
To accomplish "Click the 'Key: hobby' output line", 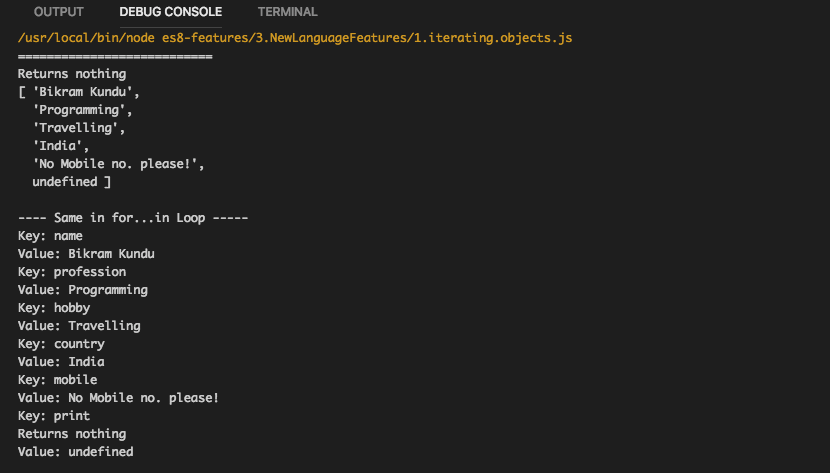I will pyautogui.click(x=54, y=308).
